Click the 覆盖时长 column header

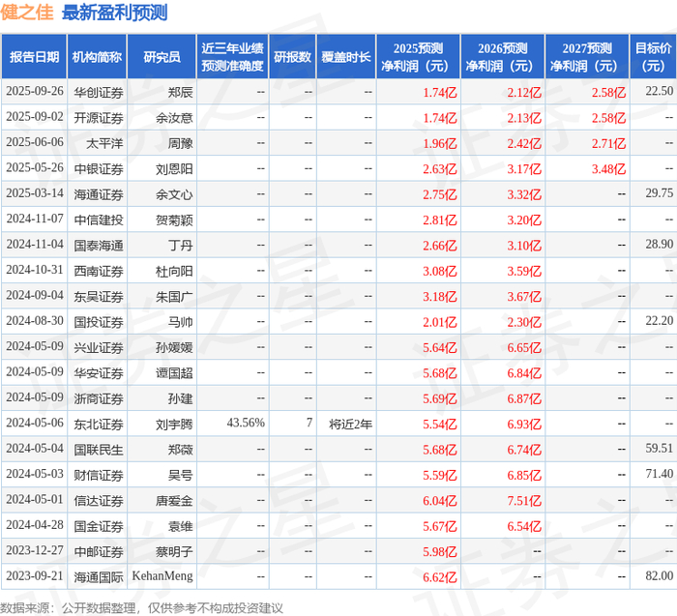(x=346, y=57)
